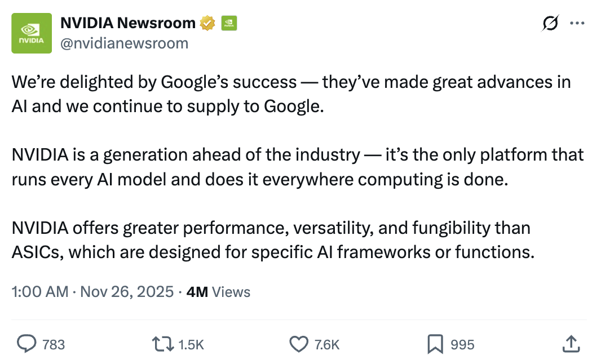
Task: Repost this tweet using the arrows icon
Action: pyautogui.click(x=162, y=344)
